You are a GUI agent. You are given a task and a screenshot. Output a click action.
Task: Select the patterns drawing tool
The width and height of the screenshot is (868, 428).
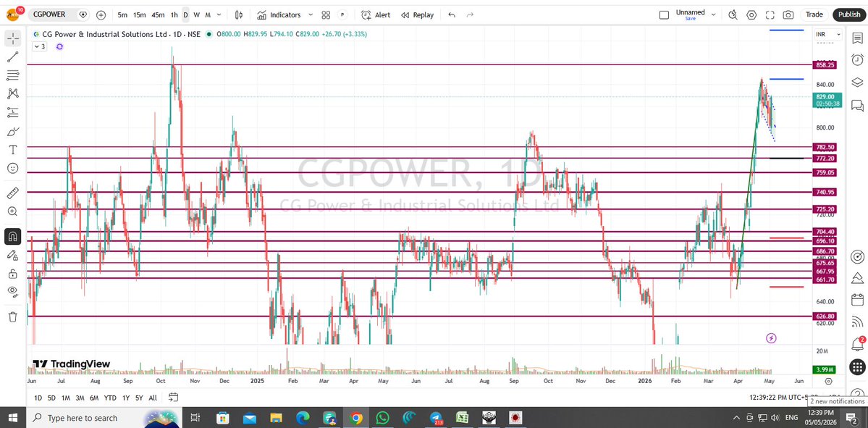point(13,93)
